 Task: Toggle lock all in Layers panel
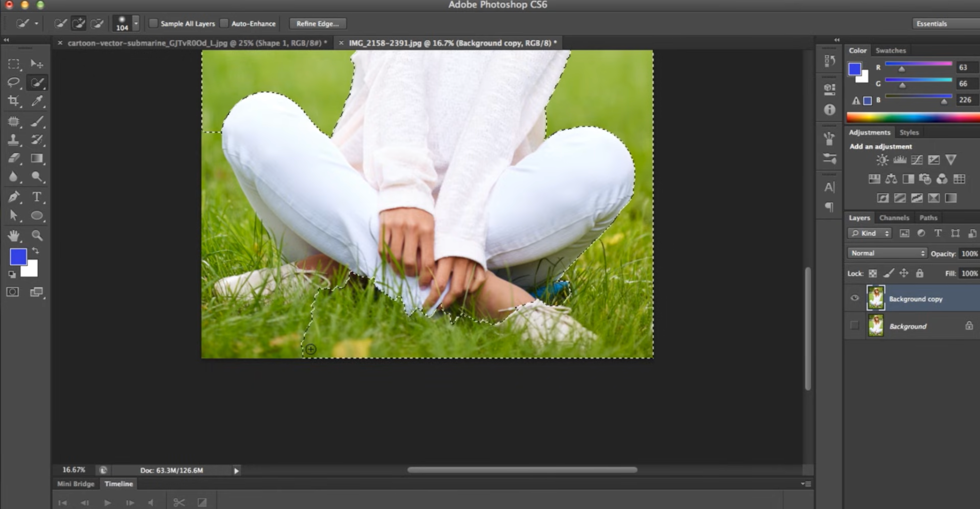pyautogui.click(x=919, y=273)
